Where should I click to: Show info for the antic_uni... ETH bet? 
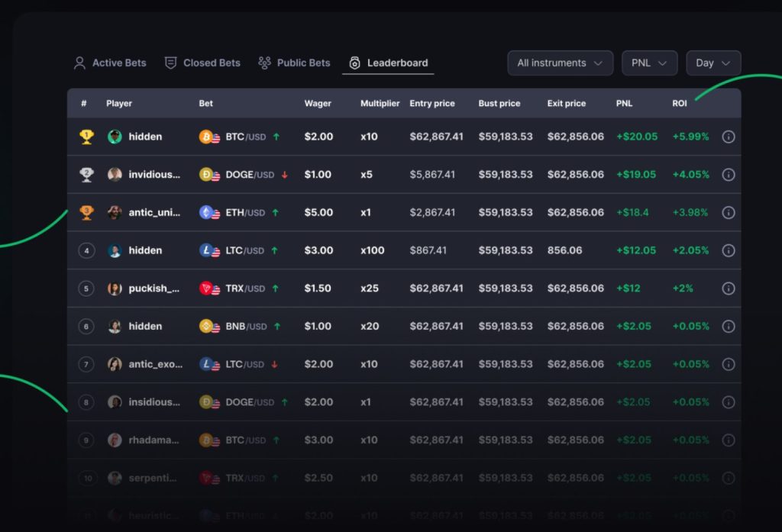coord(728,212)
